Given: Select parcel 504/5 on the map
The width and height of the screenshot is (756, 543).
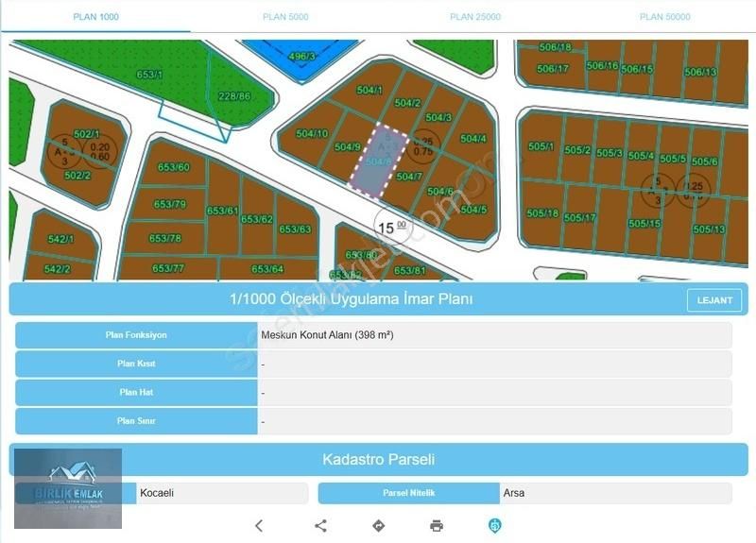Looking at the screenshot, I should 473,210.
